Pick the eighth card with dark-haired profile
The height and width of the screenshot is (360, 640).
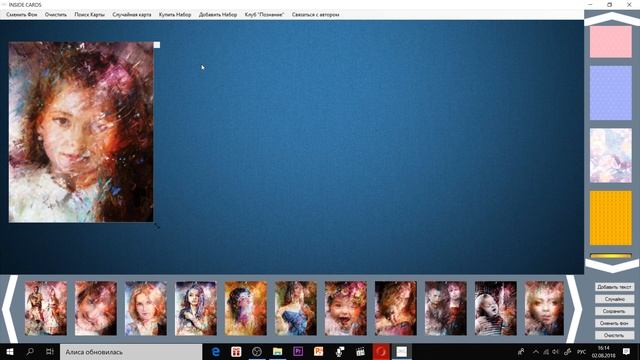[x=396, y=308]
